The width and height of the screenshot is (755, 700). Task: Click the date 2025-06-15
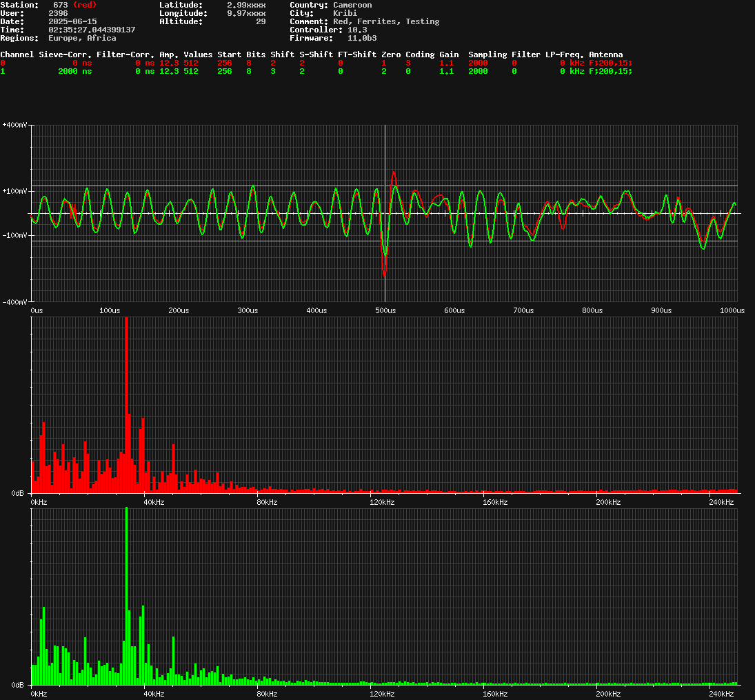click(72, 21)
